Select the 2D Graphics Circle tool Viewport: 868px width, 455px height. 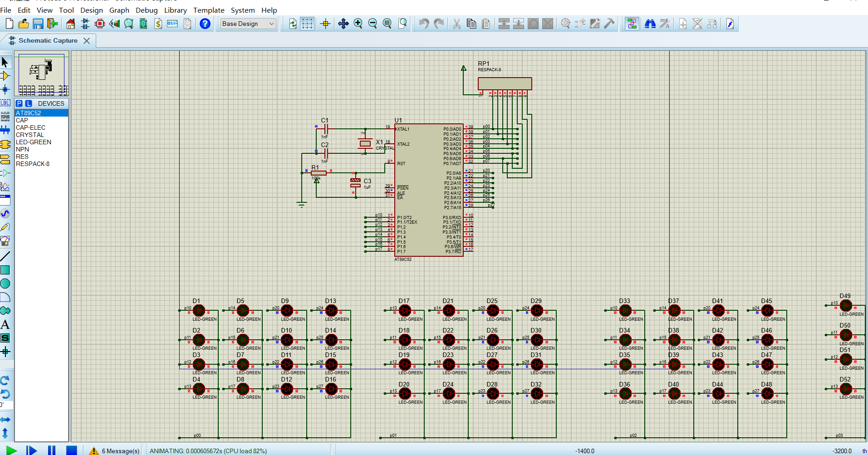(x=5, y=284)
